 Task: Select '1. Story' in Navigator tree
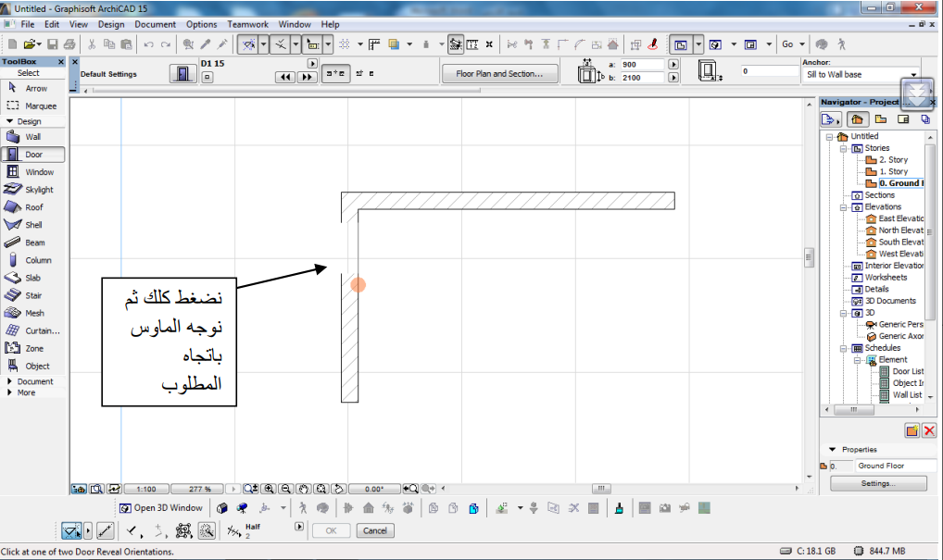point(893,171)
